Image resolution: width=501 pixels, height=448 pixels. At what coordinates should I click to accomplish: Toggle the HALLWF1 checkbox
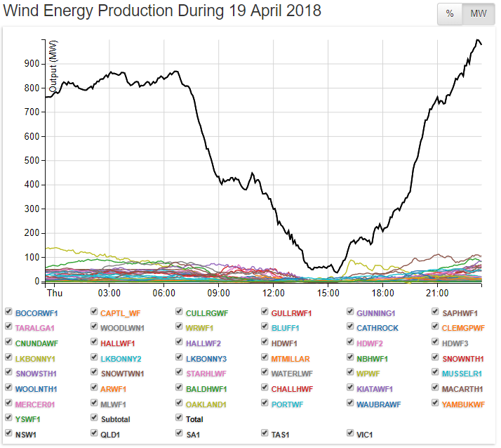tap(94, 343)
